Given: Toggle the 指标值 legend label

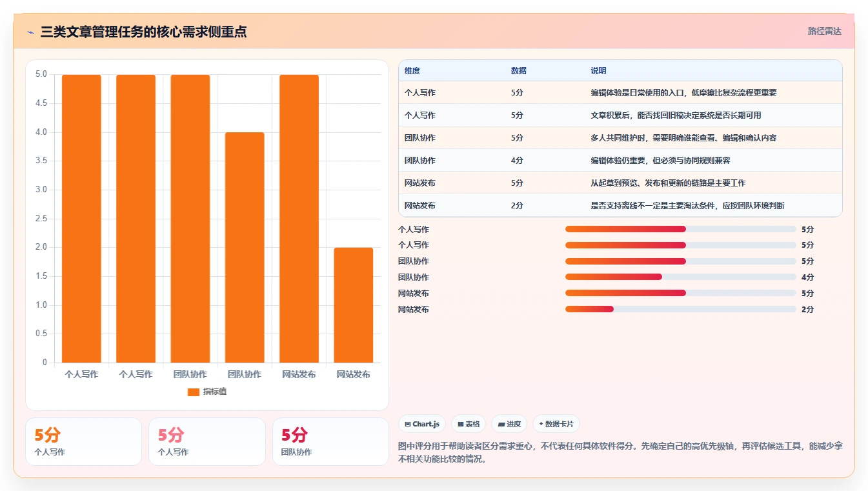Looking at the screenshot, I should point(215,392).
